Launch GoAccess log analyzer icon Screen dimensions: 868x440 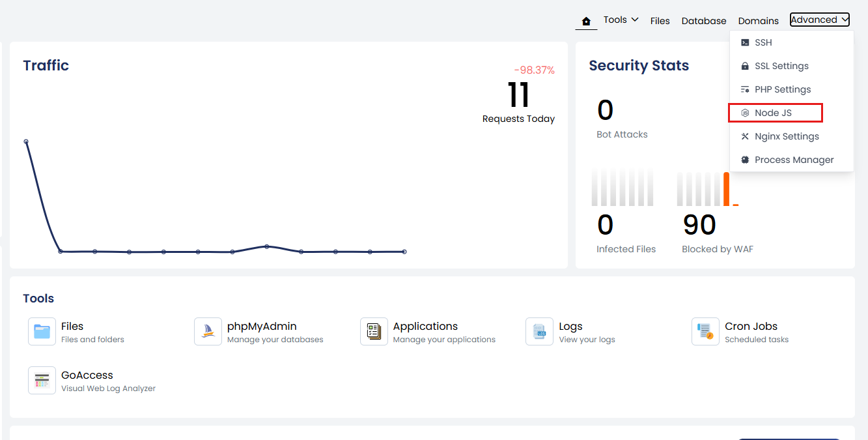pyautogui.click(x=42, y=380)
